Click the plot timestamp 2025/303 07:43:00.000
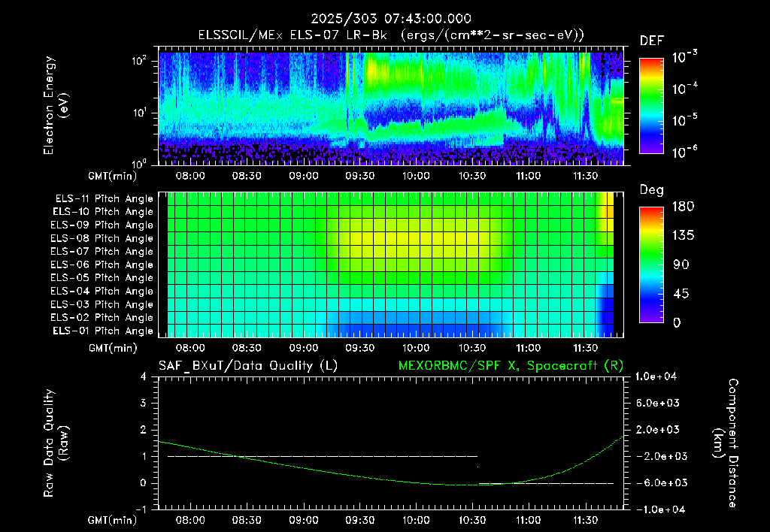 tap(391, 19)
